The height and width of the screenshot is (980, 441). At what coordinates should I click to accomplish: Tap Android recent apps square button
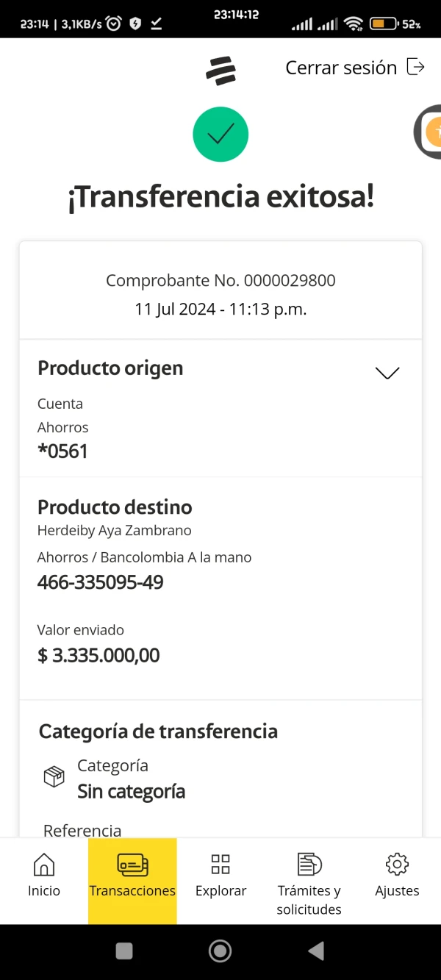click(x=124, y=951)
